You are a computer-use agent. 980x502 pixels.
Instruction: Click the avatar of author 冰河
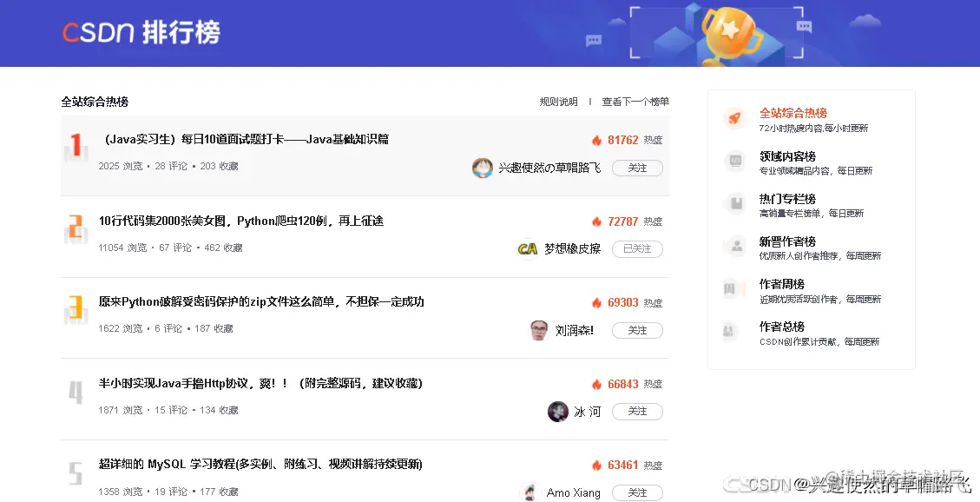(557, 412)
